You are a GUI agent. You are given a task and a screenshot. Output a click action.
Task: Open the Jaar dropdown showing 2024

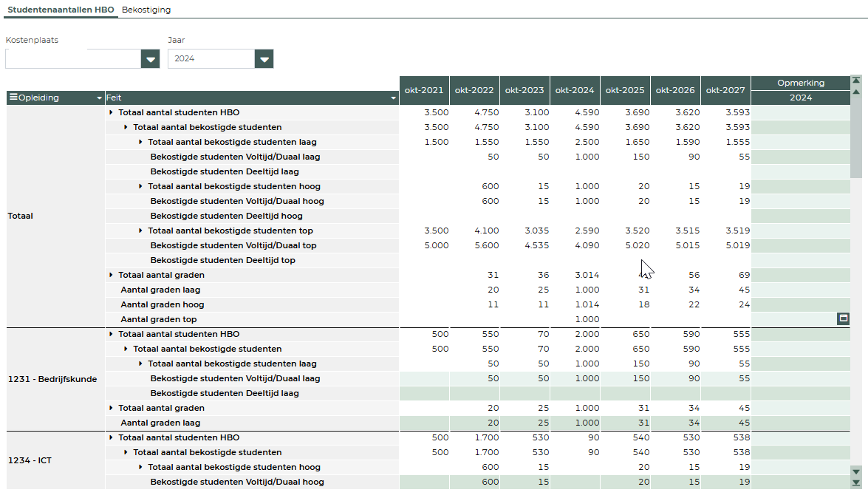point(264,59)
